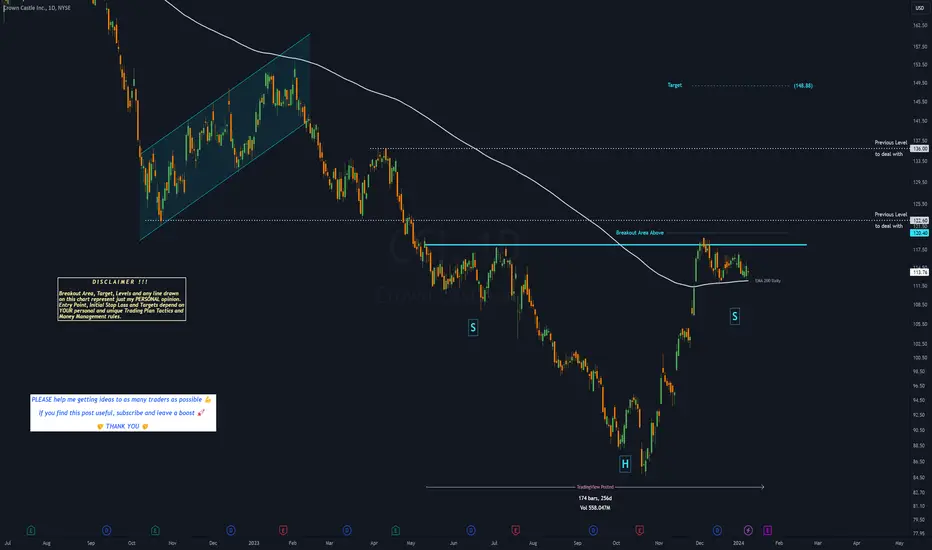932x550 pixels.
Task: Click the (148.88) target value text
Action: coord(803,86)
